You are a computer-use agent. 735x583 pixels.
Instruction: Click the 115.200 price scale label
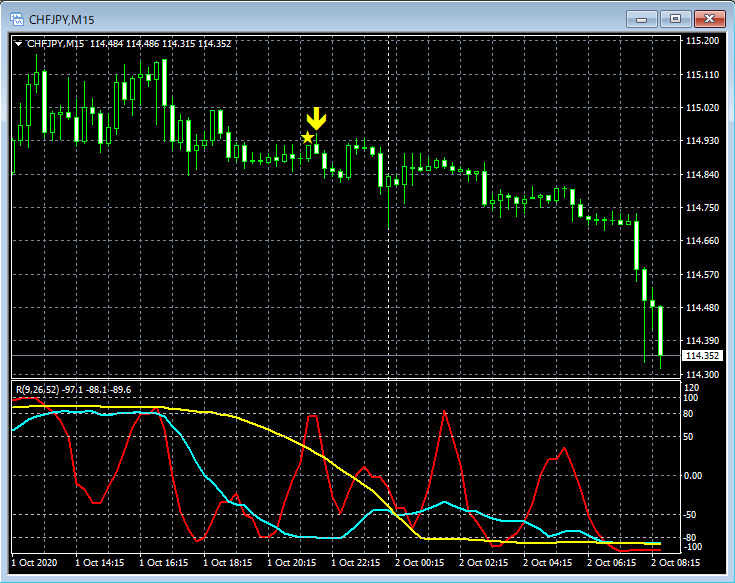(702, 41)
